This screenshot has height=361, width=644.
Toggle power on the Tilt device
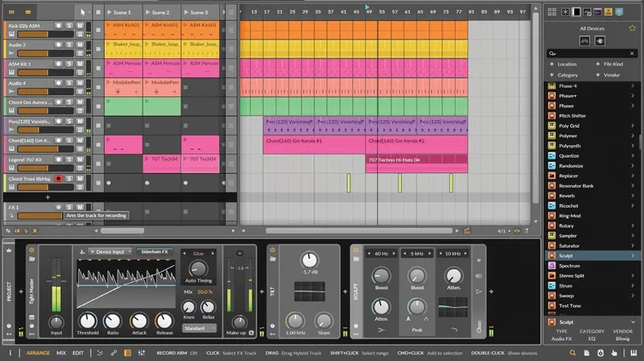click(x=272, y=250)
